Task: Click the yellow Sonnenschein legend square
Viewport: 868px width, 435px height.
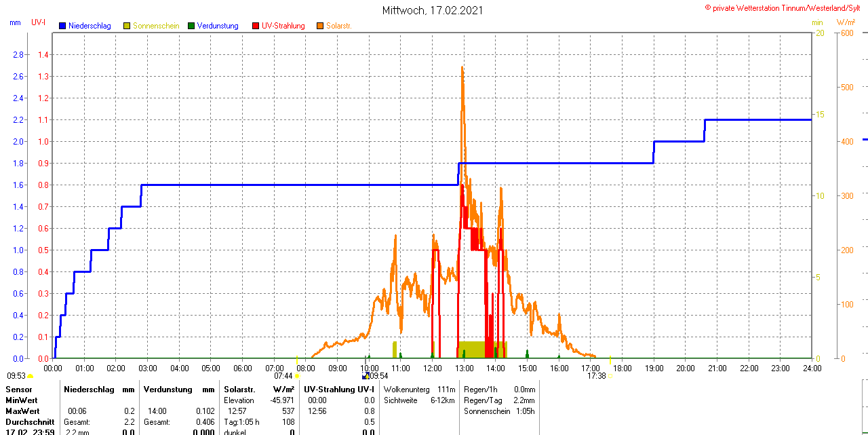Action: pos(127,26)
